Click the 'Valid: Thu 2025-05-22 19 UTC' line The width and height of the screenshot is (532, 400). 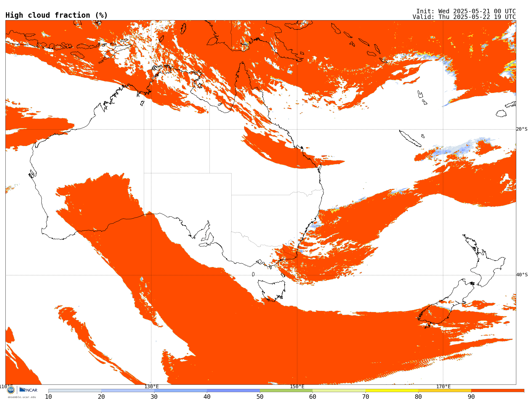click(x=464, y=17)
